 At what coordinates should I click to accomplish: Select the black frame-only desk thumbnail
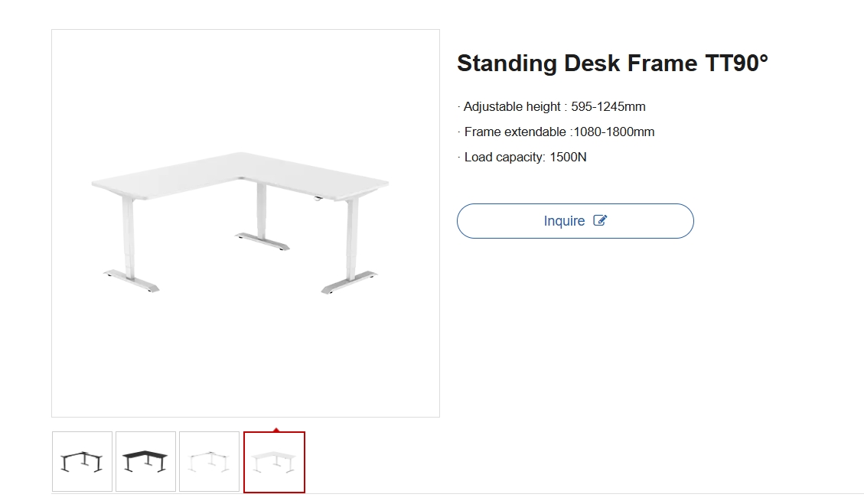click(x=83, y=462)
